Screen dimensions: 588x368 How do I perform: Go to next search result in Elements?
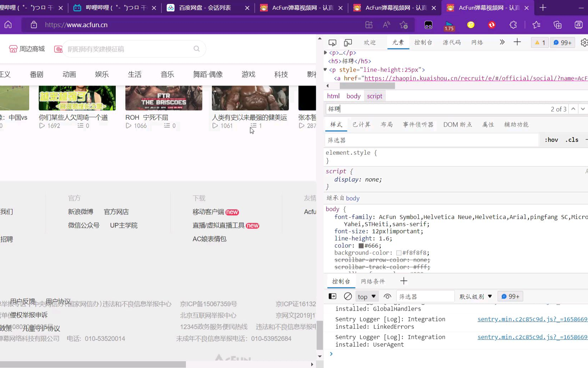583,109
